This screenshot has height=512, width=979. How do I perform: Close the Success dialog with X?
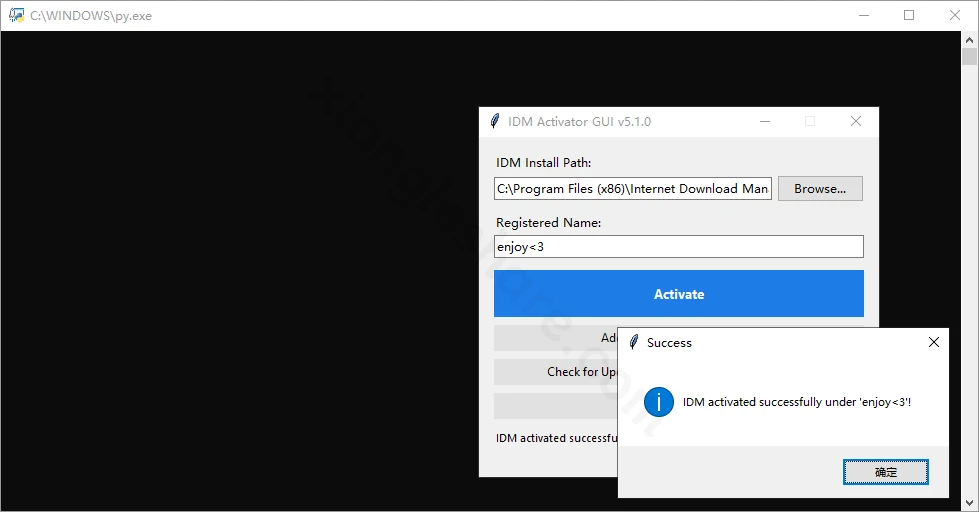(x=933, y=342)
